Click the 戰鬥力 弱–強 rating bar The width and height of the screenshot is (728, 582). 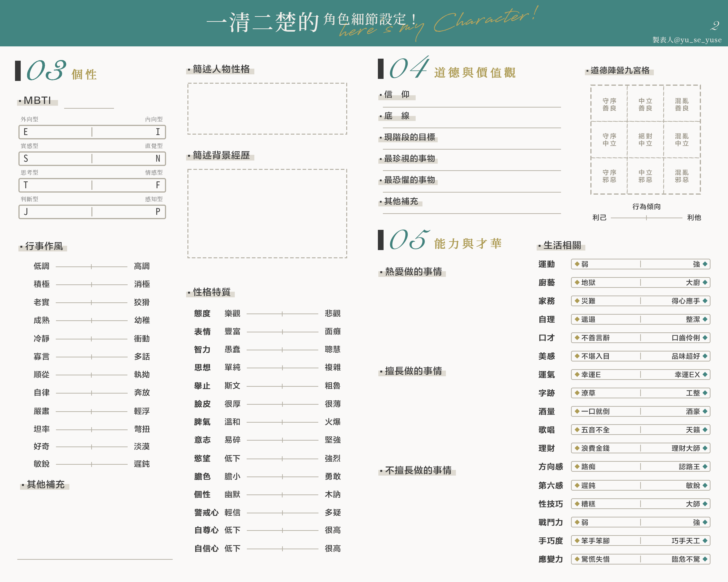[x=641, y=522]
